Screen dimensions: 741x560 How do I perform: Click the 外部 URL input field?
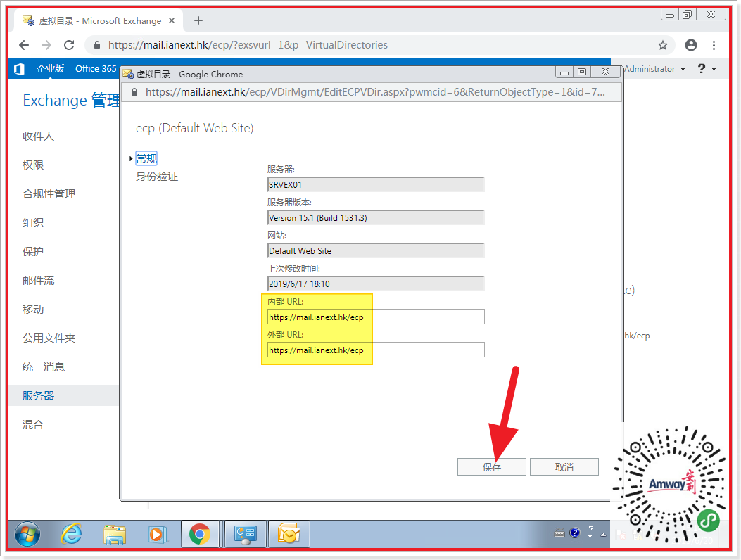tap(376, 350)
